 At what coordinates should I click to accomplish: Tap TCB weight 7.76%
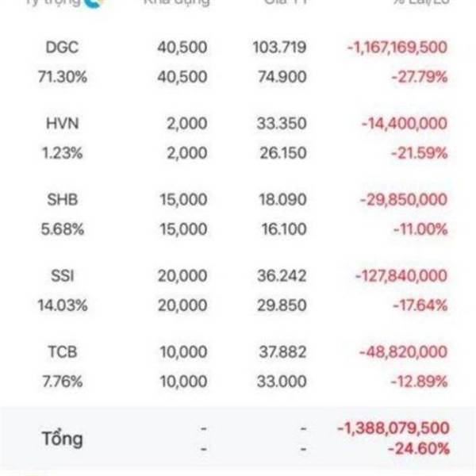61,382
